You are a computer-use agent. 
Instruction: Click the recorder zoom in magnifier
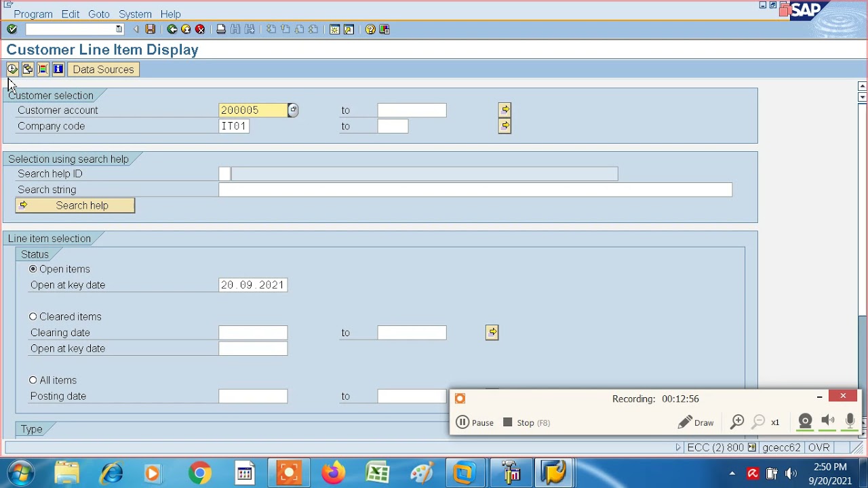pos(737,422)
